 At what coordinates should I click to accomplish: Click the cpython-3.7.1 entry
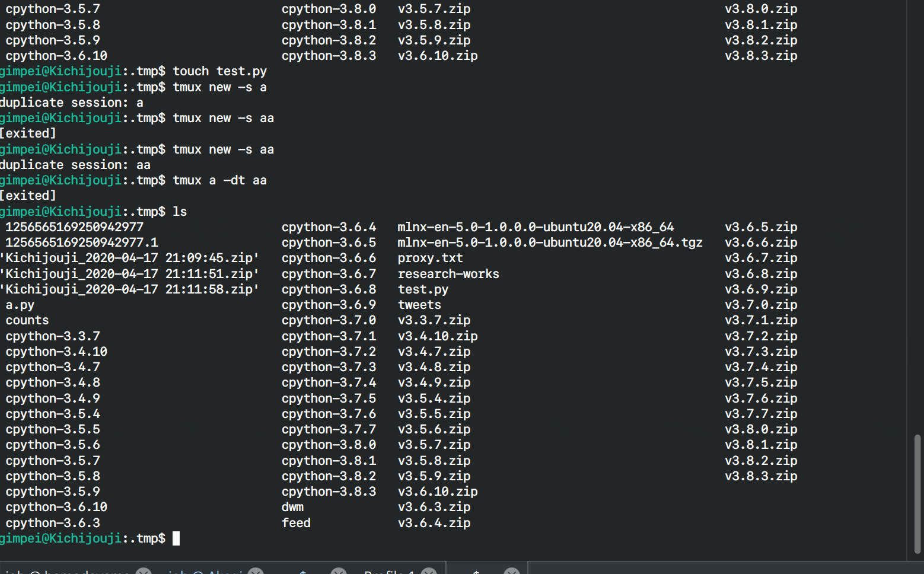329,336
